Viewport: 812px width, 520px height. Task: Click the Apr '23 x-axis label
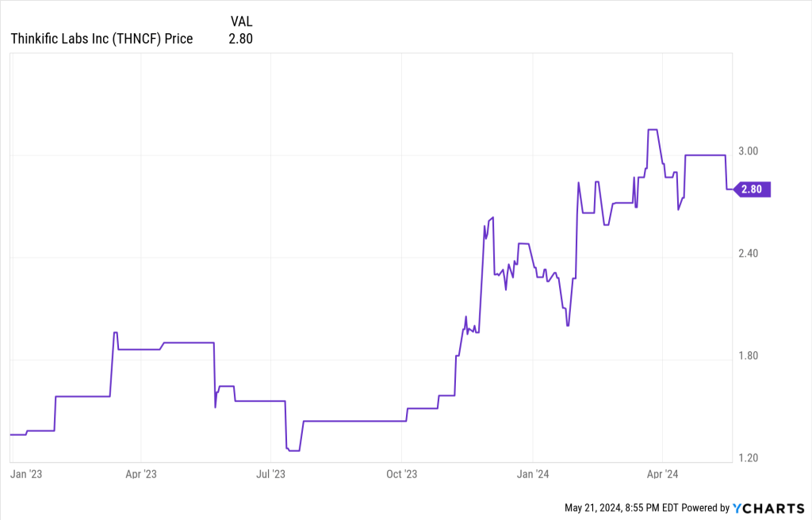tap(140, 475)
